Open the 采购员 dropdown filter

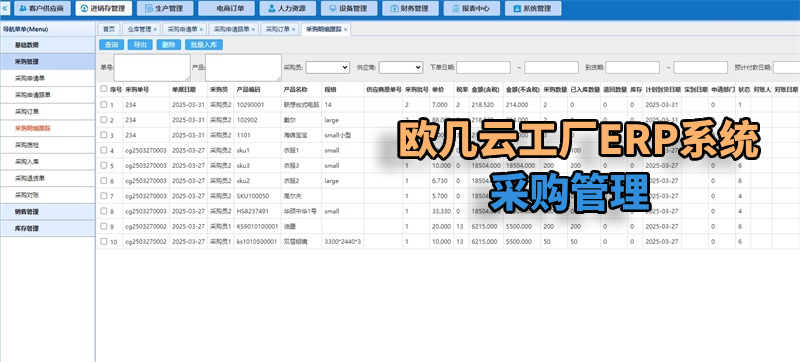[x=328, y=67]
